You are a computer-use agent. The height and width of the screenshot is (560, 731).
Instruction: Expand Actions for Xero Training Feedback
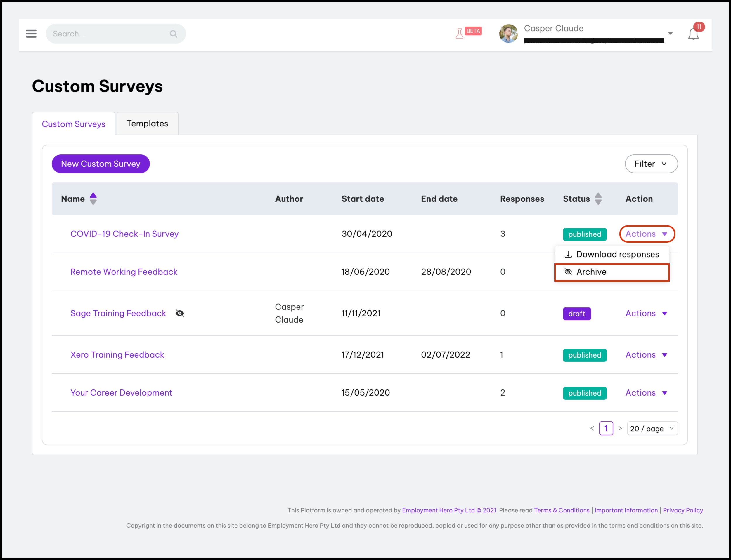click(x=646, y=355)
